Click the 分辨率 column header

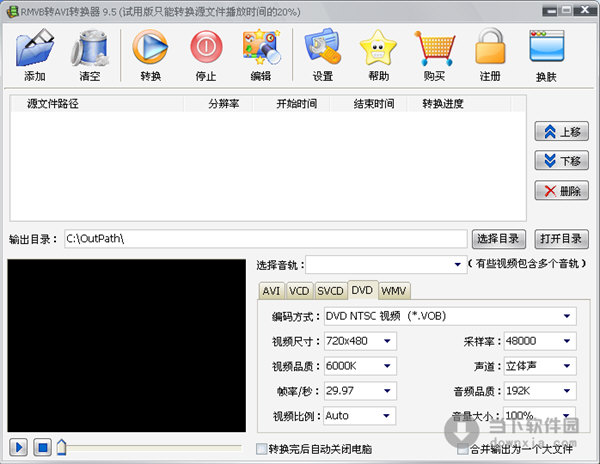click(219, 104)
